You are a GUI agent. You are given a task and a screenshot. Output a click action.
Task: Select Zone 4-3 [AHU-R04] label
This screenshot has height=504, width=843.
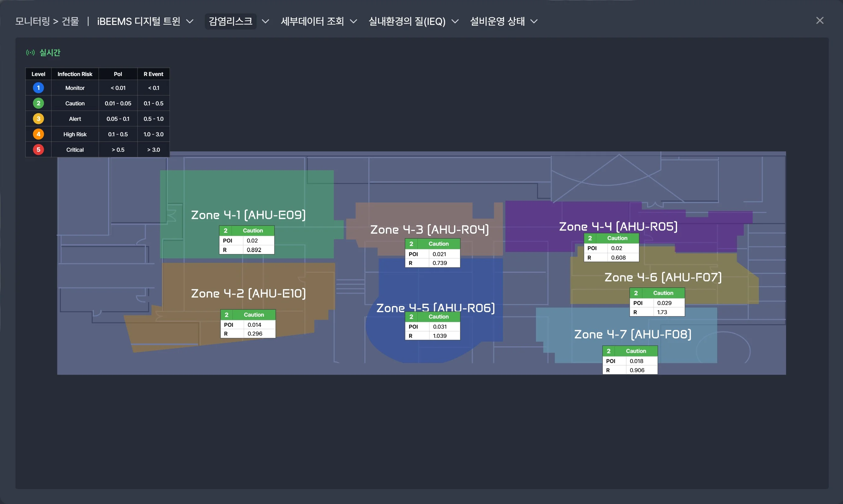click(x=430, y=230)
